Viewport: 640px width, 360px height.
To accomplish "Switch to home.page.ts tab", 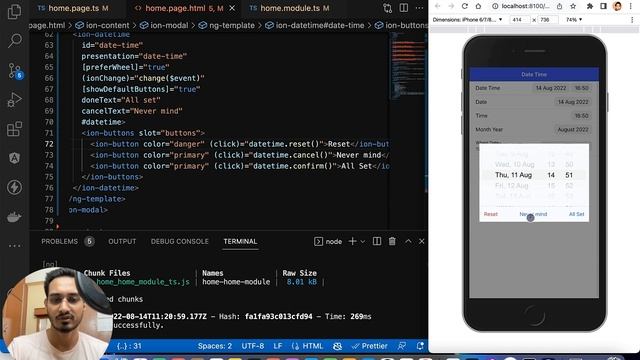I will pyautogui.click(x=73, y=8).
